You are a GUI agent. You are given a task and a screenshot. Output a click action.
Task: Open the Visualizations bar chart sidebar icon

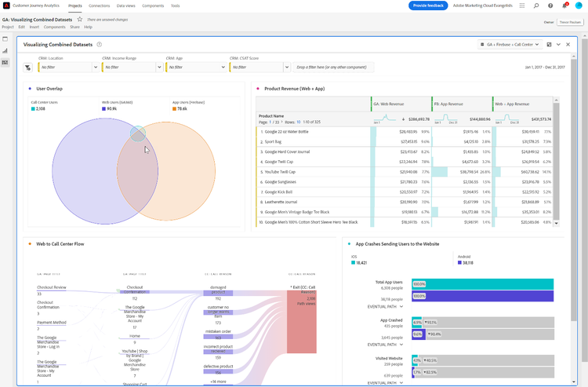[x=5, y=50]
